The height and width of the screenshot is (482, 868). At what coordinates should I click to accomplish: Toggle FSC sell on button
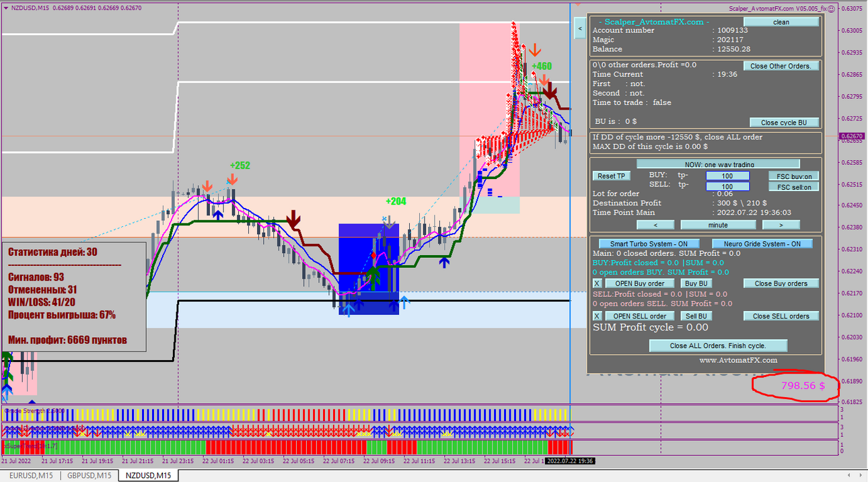coord(794,186)
